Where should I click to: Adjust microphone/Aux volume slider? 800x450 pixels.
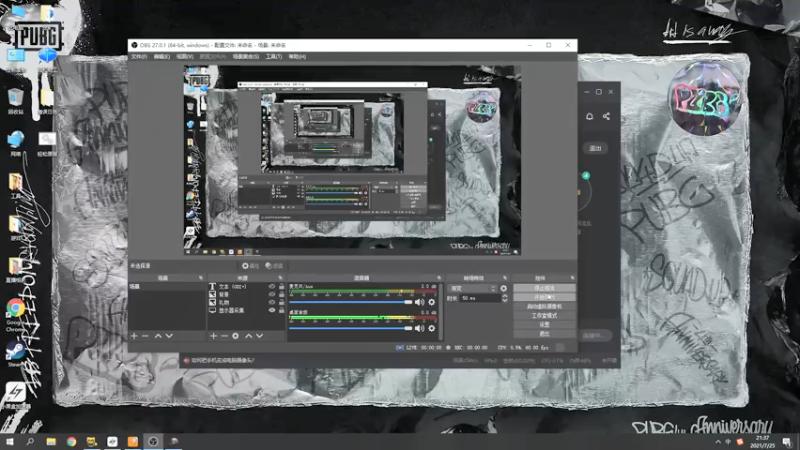click(351, 302)
